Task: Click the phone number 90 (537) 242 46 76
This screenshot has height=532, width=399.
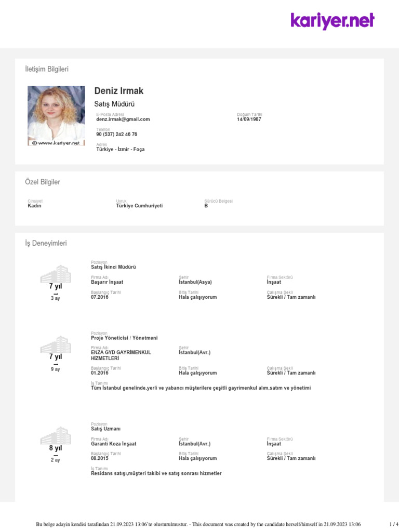Action: [x=117, y=134]
